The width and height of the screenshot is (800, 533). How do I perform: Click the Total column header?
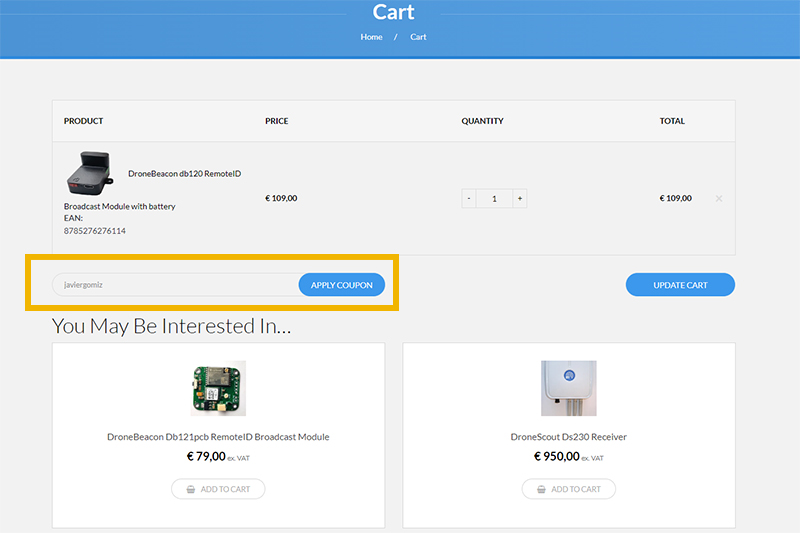(x=672, y=121)
